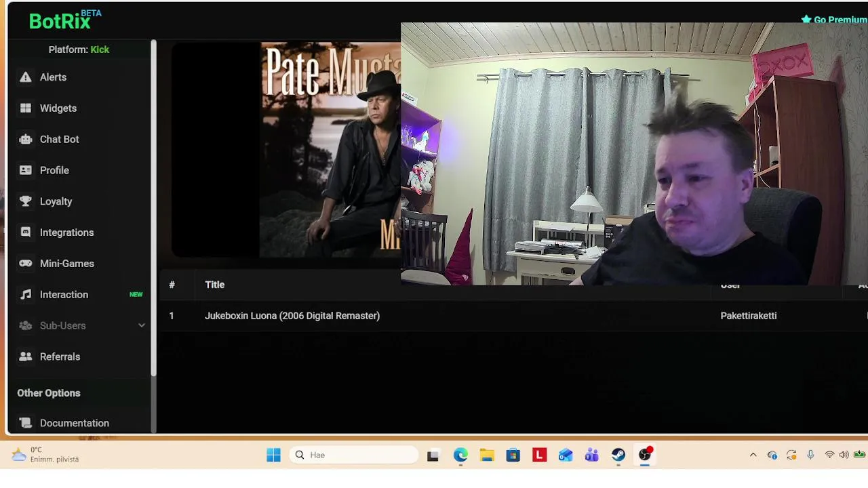Click the # column header
Viewport: 868px width, 488px height.
click(x=172, y=285)
